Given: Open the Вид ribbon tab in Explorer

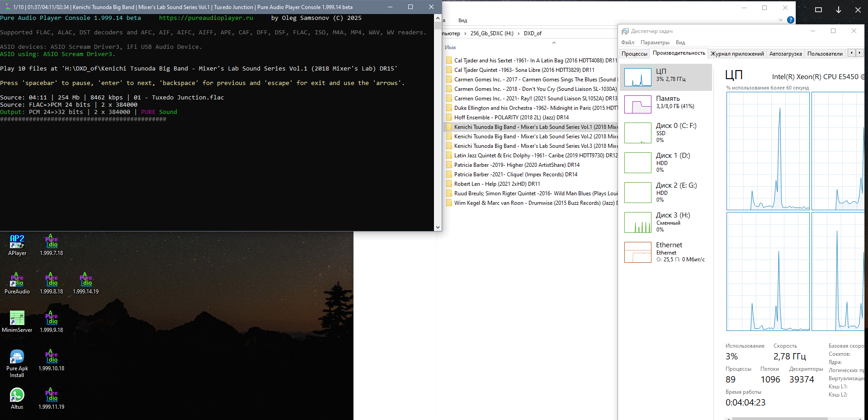Looking at the screenshot, I should pyautogui.click(x=462, y=20).
